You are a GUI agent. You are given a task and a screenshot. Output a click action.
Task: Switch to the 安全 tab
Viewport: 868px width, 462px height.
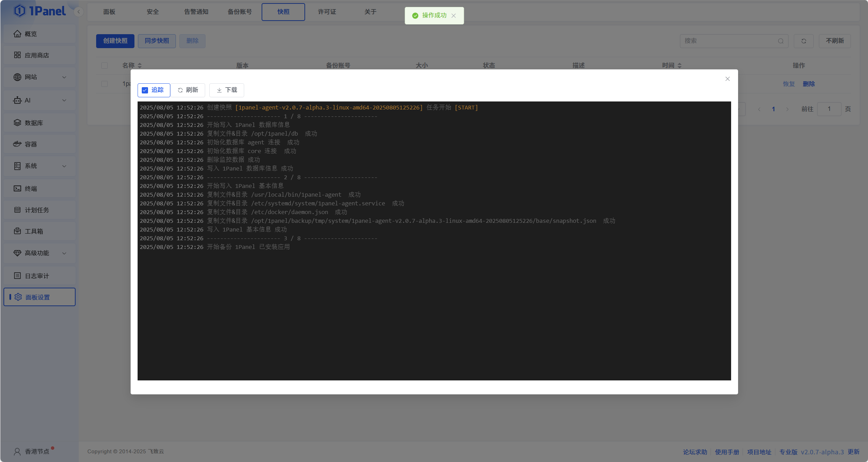[x=153, y=12]
